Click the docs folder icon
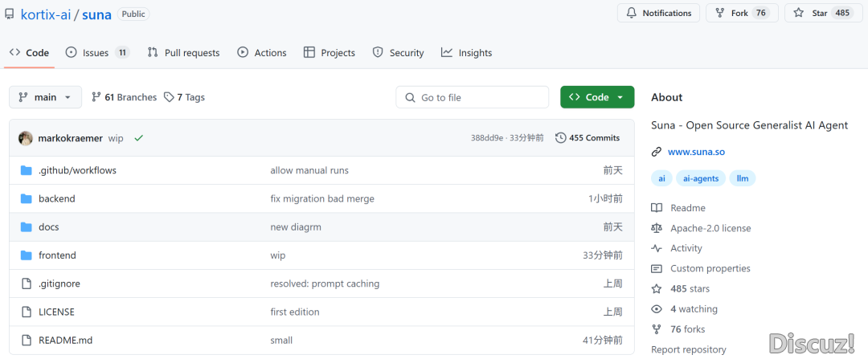 [26, 226]
